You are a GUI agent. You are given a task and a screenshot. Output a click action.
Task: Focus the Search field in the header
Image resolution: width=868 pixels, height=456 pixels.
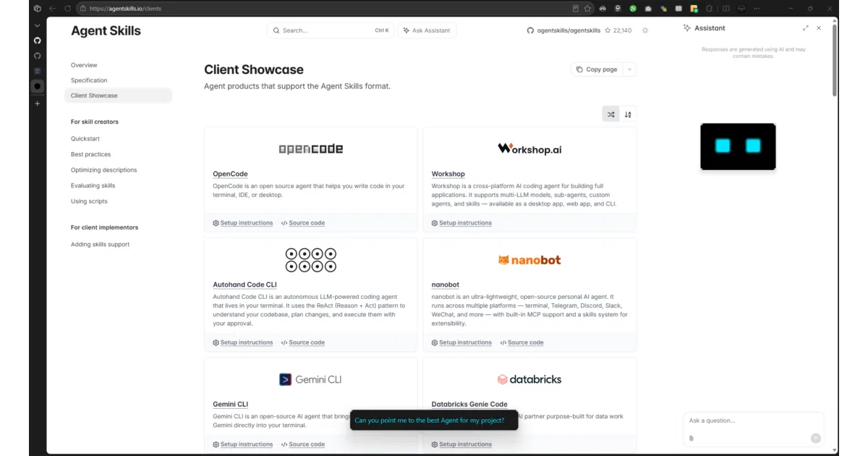(330, 30)
